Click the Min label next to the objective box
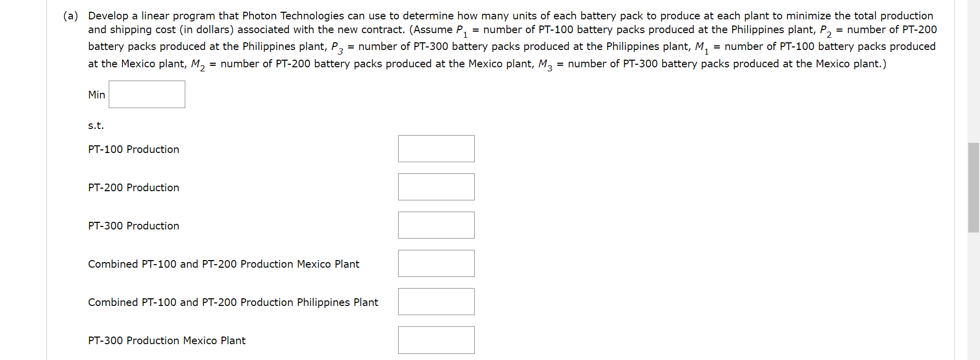 [96, 94]
